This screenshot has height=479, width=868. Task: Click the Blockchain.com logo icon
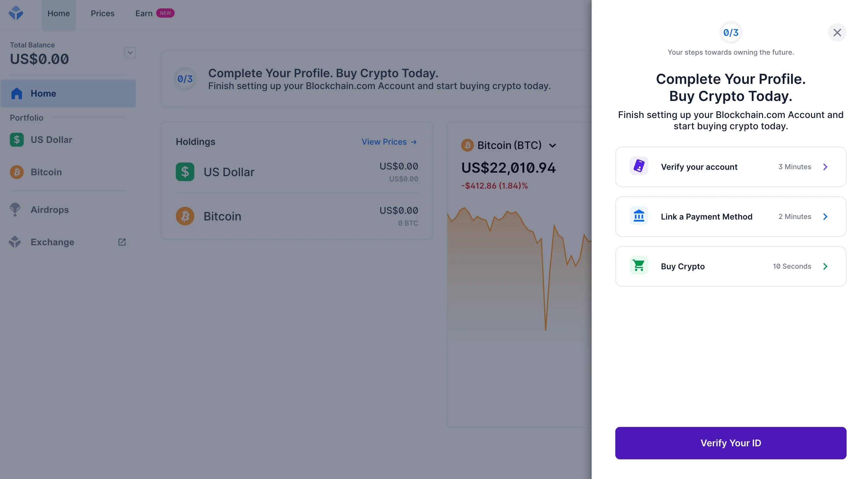coord(16,13)
